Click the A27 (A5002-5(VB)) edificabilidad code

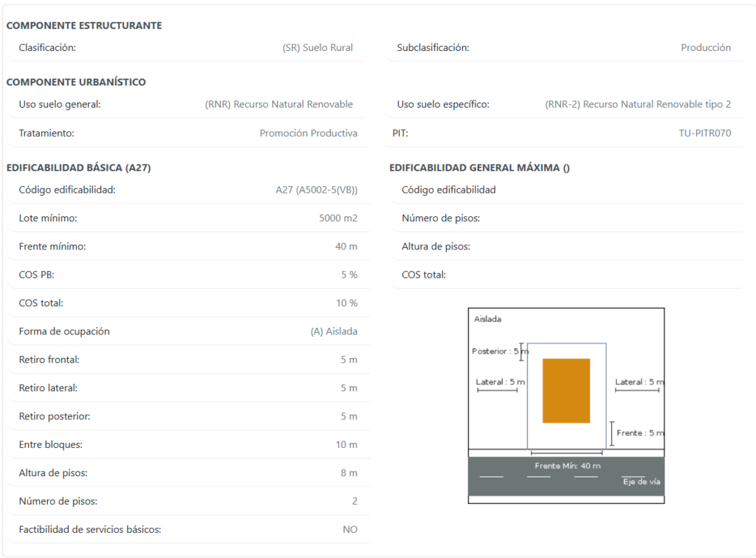coord(317,190)
